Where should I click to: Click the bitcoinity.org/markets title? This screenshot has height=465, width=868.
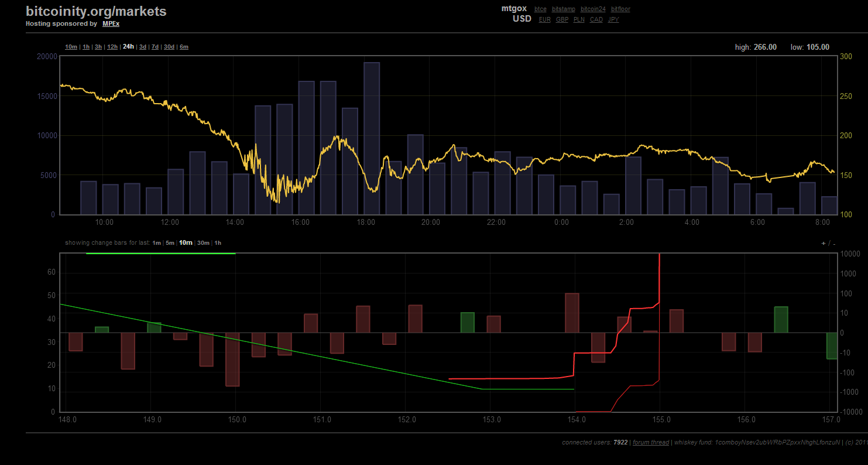(x=95, y=11)
